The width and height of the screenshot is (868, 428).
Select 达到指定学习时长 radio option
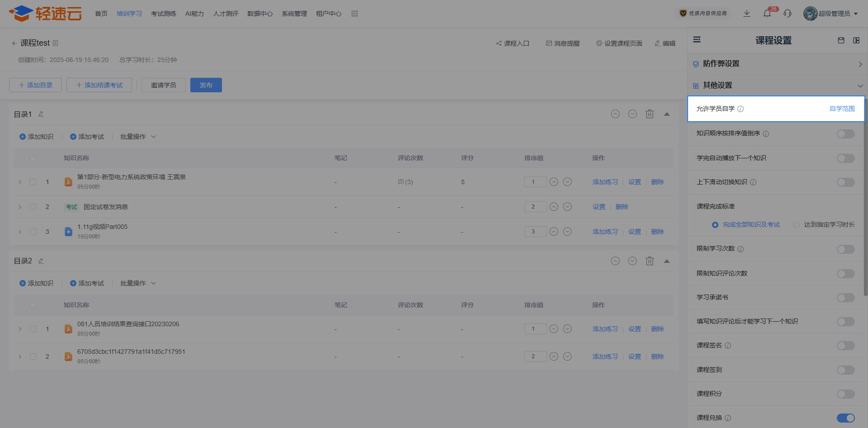pos(797,225)
